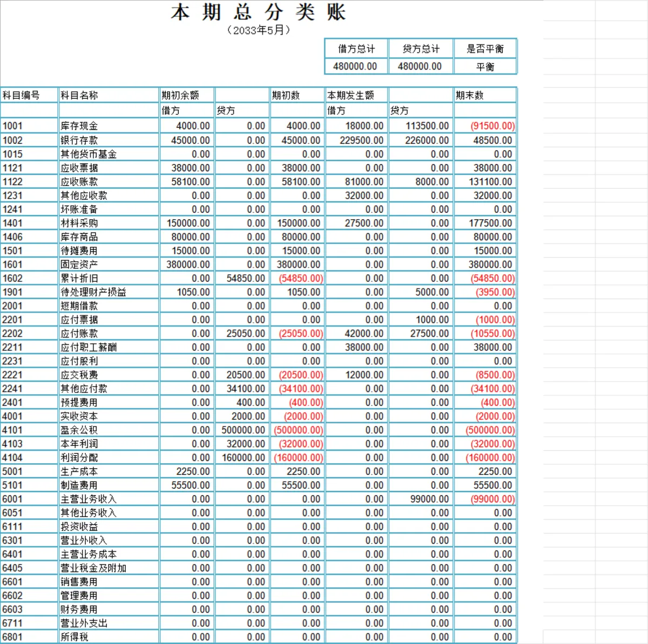Select the 是否平衡 header cell
The image size is (648, 644).
pos(485,49)
